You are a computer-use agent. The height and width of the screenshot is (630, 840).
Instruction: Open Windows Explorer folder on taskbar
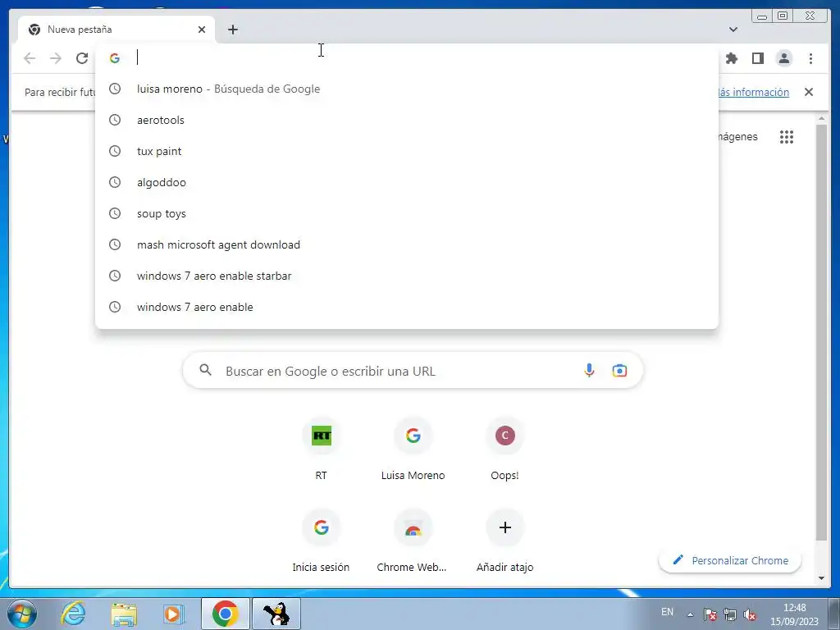click(124, 614)
